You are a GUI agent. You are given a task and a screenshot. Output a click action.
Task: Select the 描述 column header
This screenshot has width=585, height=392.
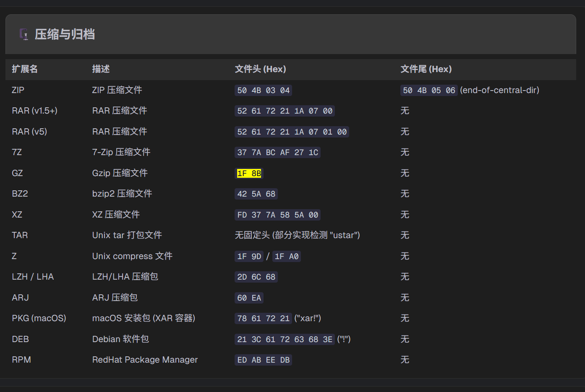(101, 69)
